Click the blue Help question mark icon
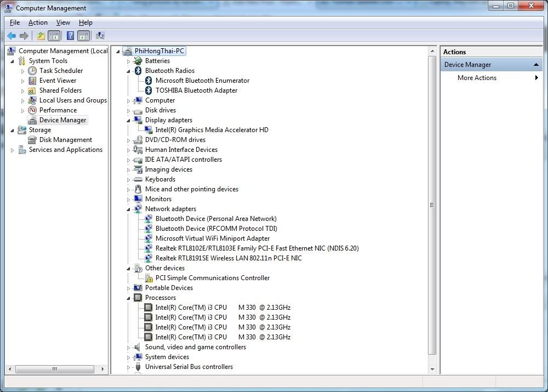Image resolution: width=548 pixels, height=392 pixels. 70,36
